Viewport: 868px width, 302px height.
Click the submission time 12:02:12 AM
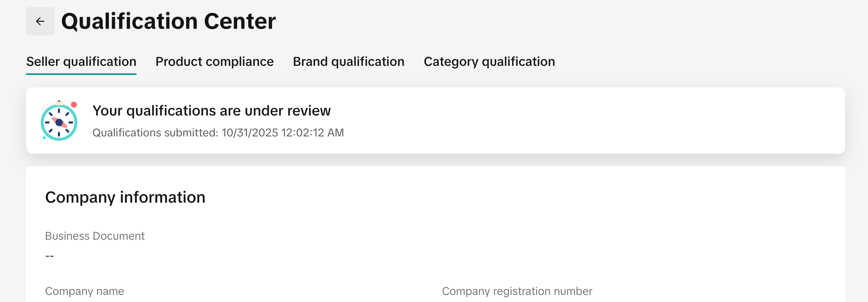click(312, 133)
